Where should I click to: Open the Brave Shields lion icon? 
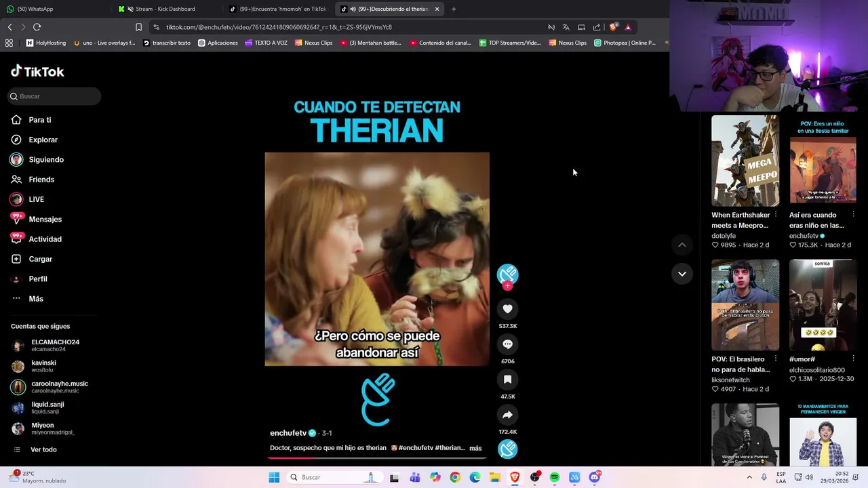[613, 27]
